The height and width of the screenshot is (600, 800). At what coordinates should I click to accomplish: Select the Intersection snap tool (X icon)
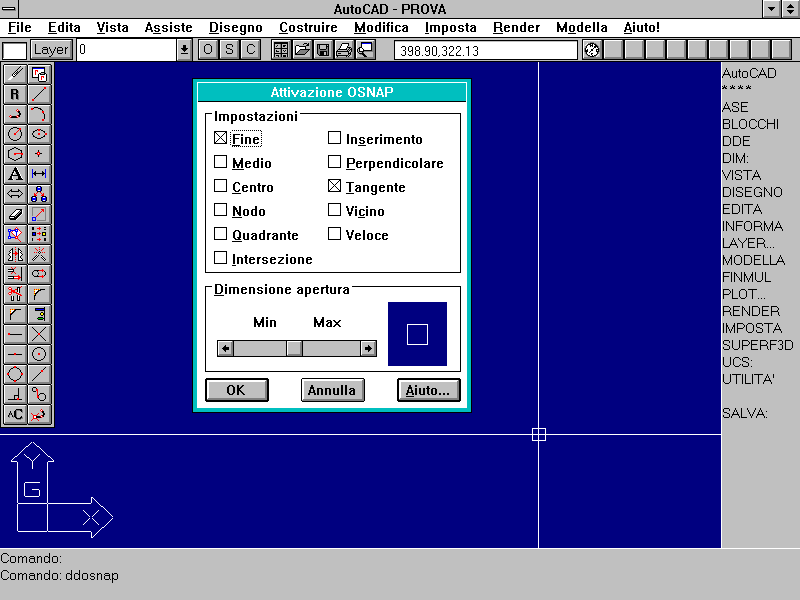point(39,334)
